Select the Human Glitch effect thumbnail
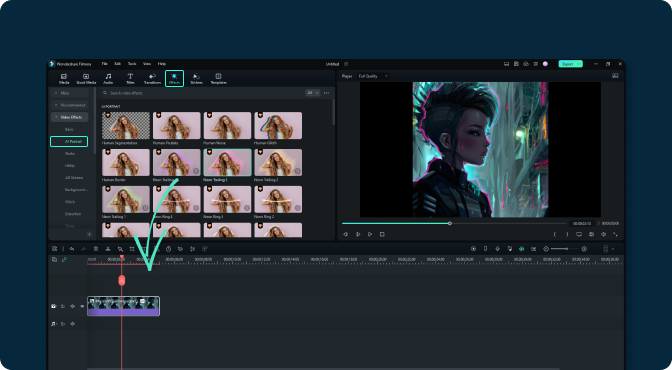The width and height of the screenshot is (672, 370). (278, 126)
